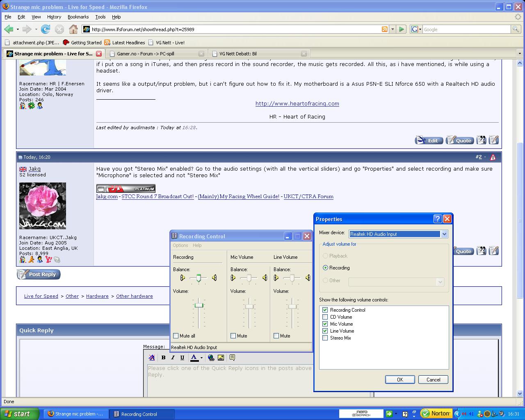
Task: Open the Mixer device dropdown
Action: click(444, 234)
